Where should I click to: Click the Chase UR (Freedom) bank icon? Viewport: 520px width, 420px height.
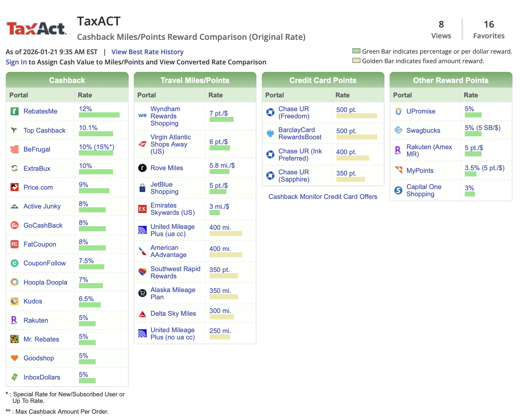pos(271,112)
